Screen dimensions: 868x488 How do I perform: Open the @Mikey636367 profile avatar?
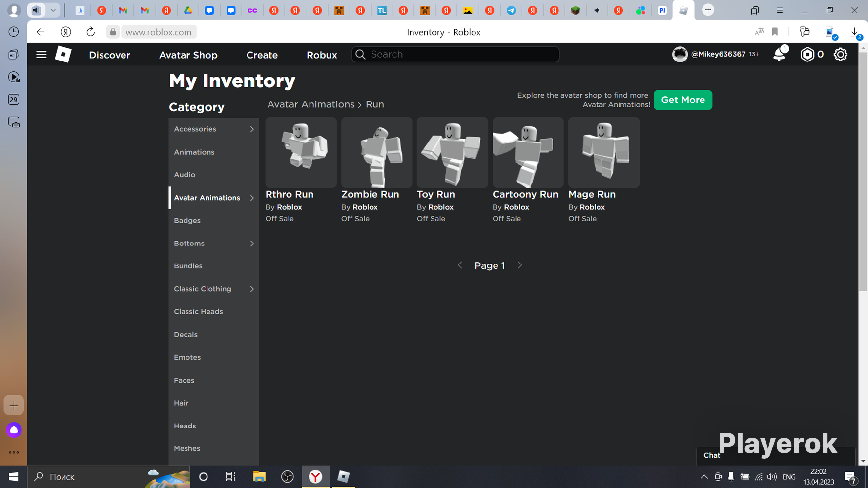[680, 54]
